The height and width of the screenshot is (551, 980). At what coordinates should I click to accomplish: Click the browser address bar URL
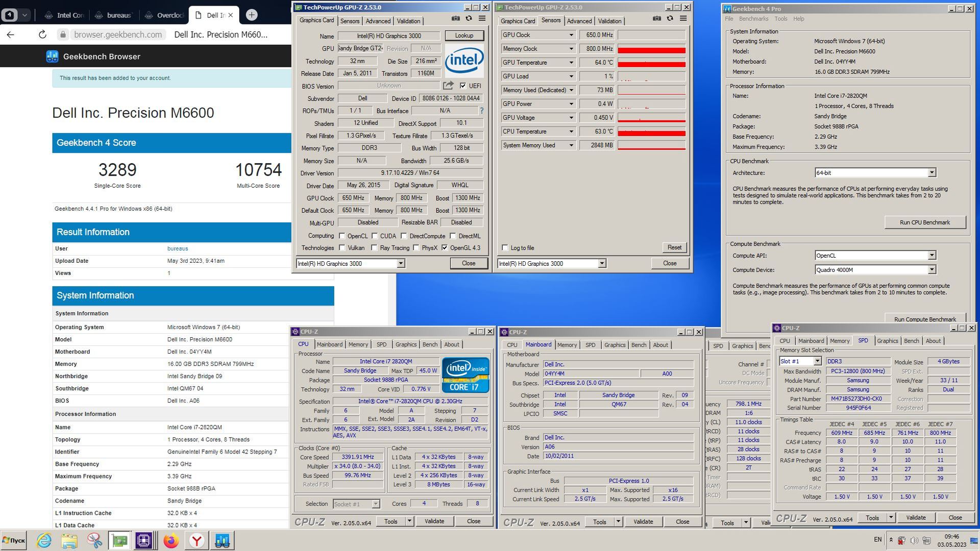118,35
